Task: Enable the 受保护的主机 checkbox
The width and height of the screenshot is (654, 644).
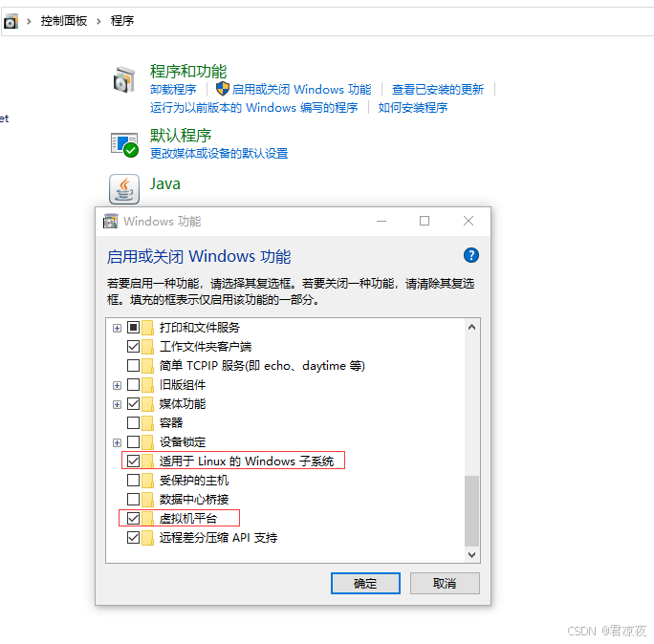Action: [133, 480]
